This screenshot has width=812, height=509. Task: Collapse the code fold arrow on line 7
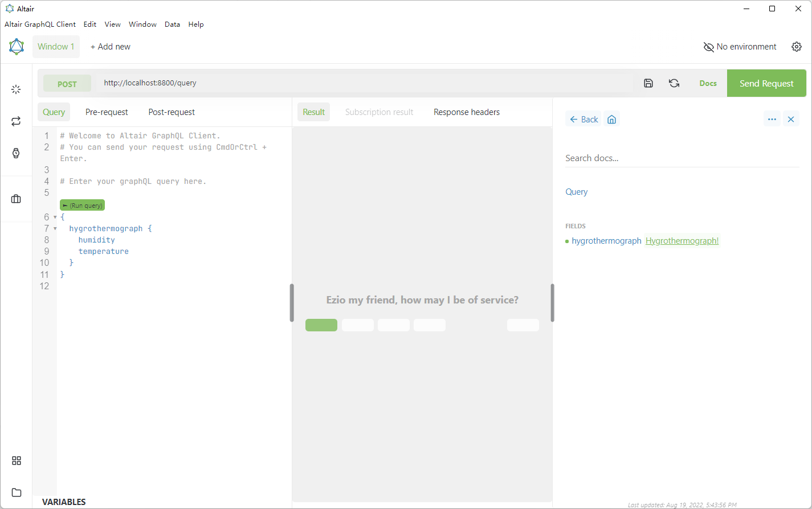click(x=55, y=229)
